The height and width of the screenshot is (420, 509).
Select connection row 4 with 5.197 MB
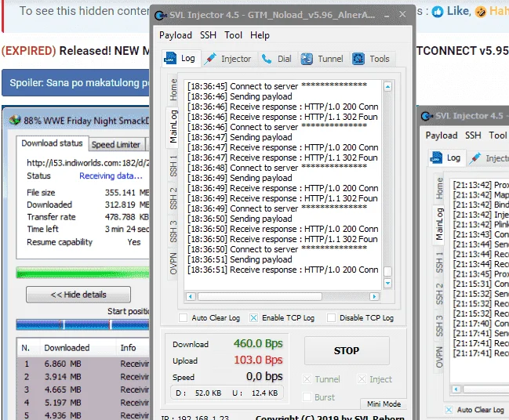coord(83,403)
